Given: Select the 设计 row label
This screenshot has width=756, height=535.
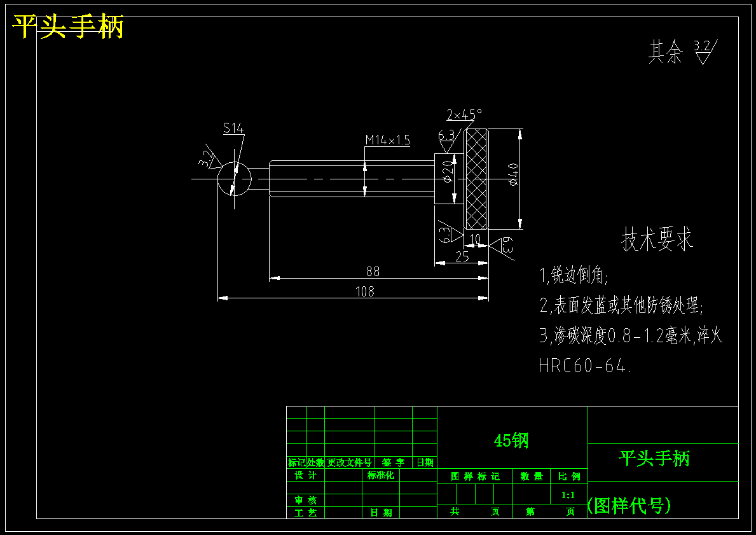Looking at the screenshot, I should [x=306, y=475].
